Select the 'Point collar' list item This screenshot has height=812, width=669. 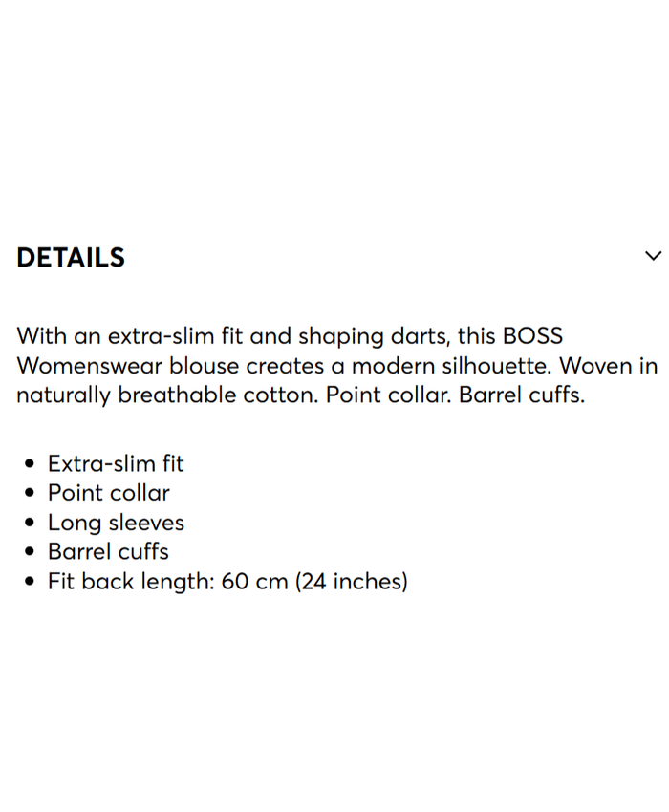109,493
